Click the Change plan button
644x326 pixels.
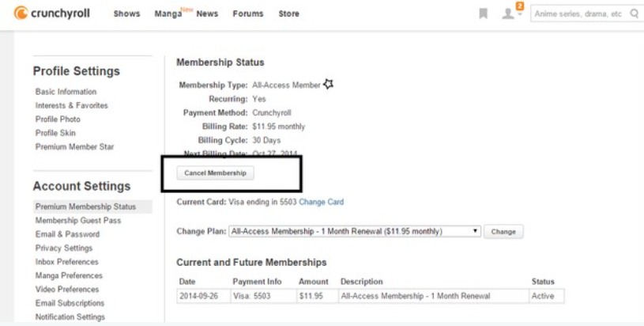(503, 232)
